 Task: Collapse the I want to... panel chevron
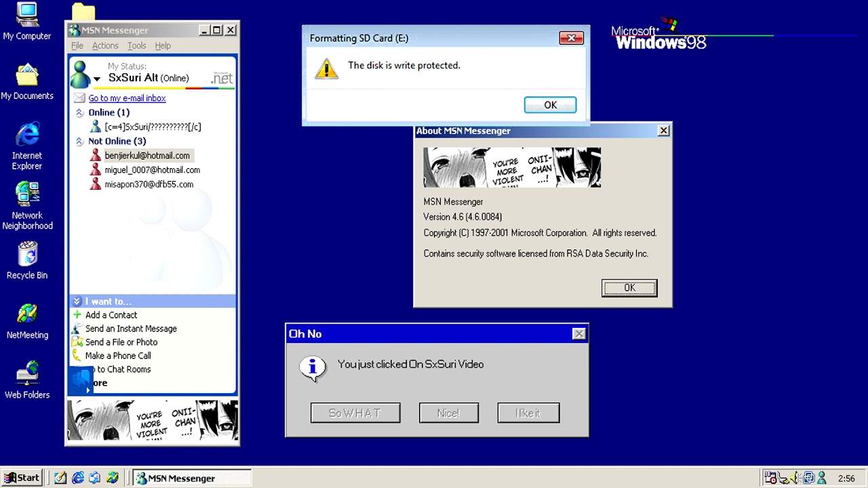coord(77,302)
